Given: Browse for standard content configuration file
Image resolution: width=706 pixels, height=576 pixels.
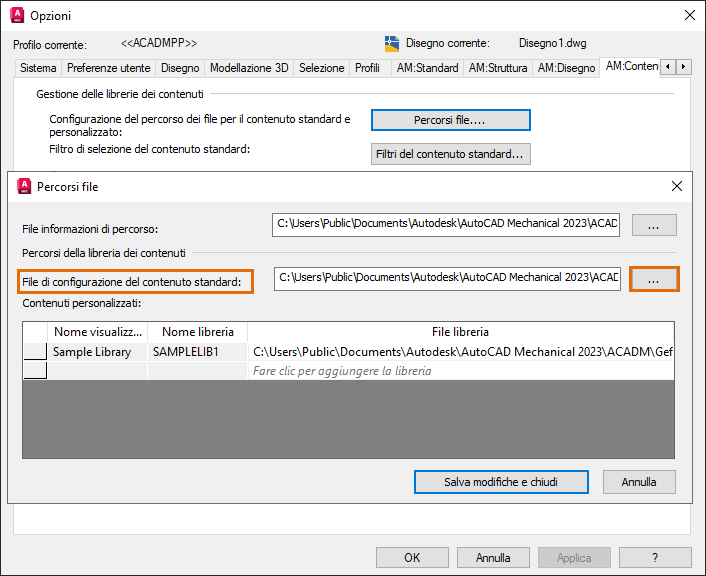Looking at the screenshot, I should click(x=654, y=279).
